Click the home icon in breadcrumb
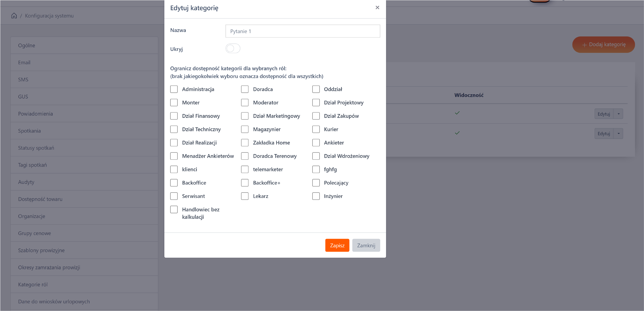Image resolution: width=644 pixels, height=311 pixels. 14,16
